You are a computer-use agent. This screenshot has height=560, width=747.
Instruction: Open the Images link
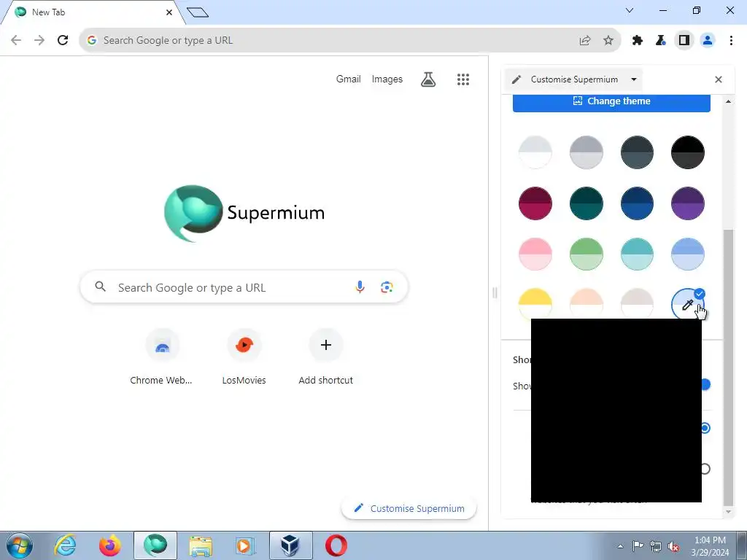coord(387,79)
